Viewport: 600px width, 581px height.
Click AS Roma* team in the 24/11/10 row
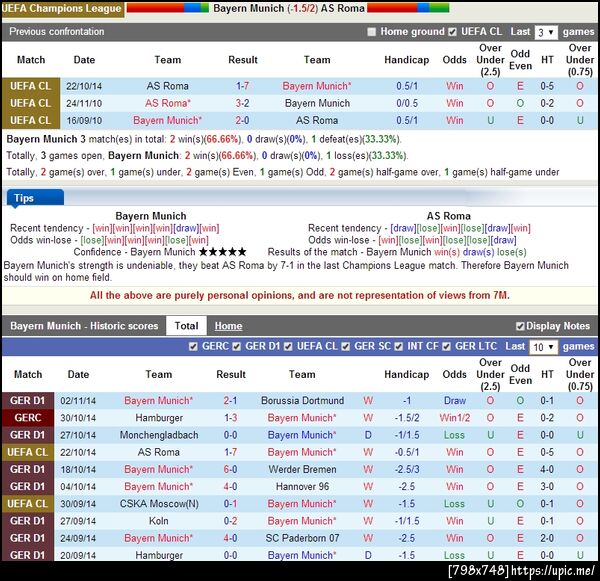[168, 103]
